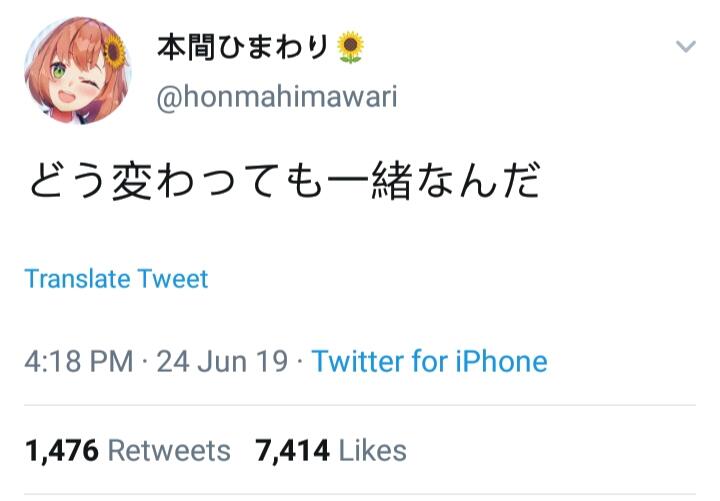
Task: Click the avatar's green open eye
Action: tap(58, 72)
